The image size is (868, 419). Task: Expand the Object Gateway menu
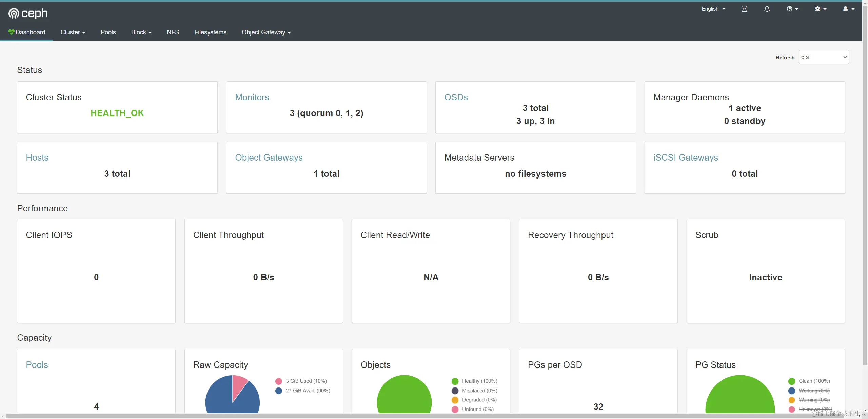266,32
